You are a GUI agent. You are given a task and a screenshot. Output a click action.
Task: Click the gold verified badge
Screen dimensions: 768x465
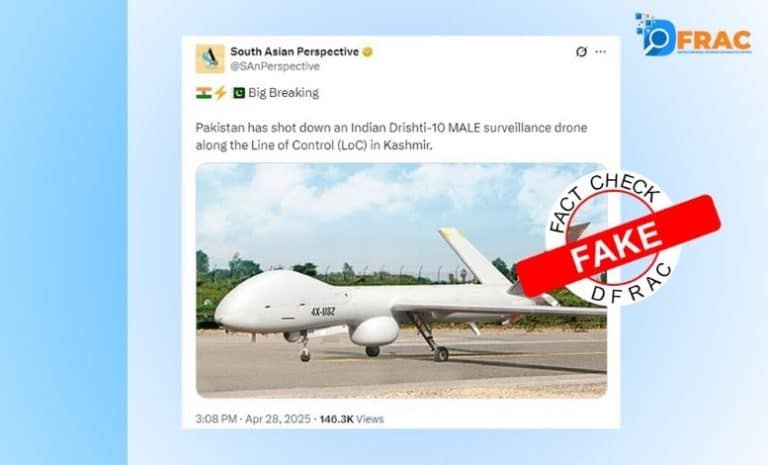[367, 52]
